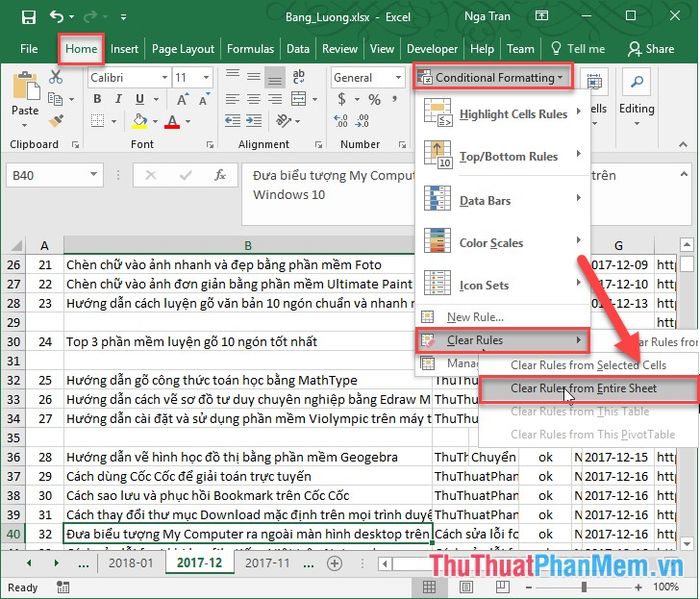Click the Paste clipboard icon
700x599 pixels.
[25, 94]
